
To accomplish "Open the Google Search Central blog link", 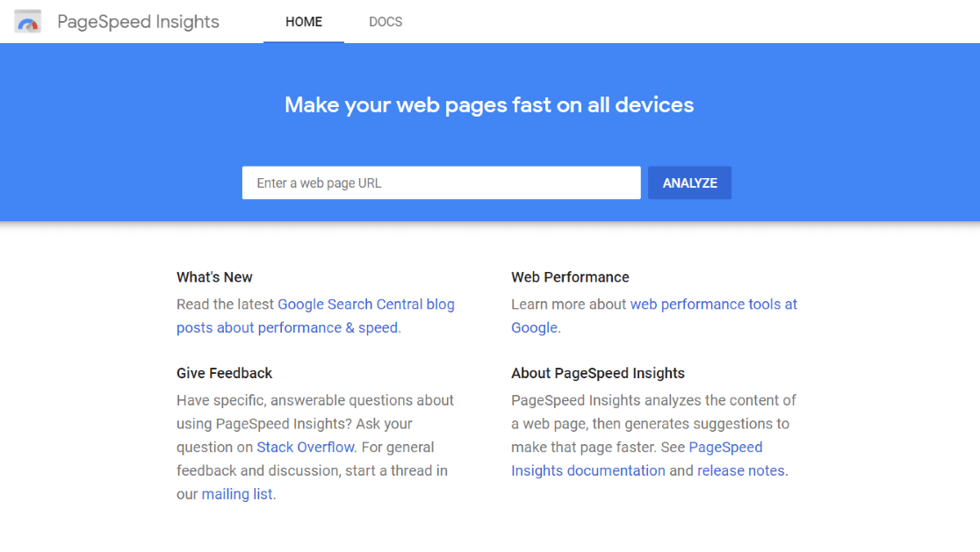I will click(x=366, y=304).
